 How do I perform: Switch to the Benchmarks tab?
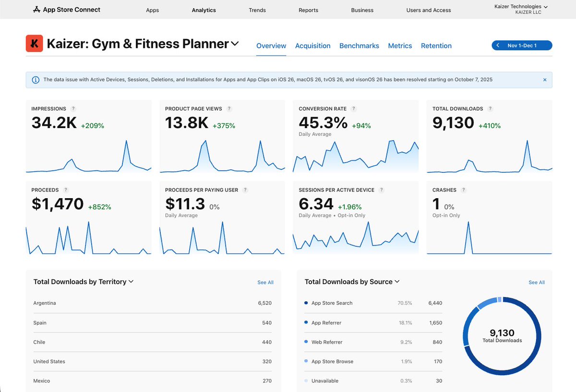(x=359, y=46)
